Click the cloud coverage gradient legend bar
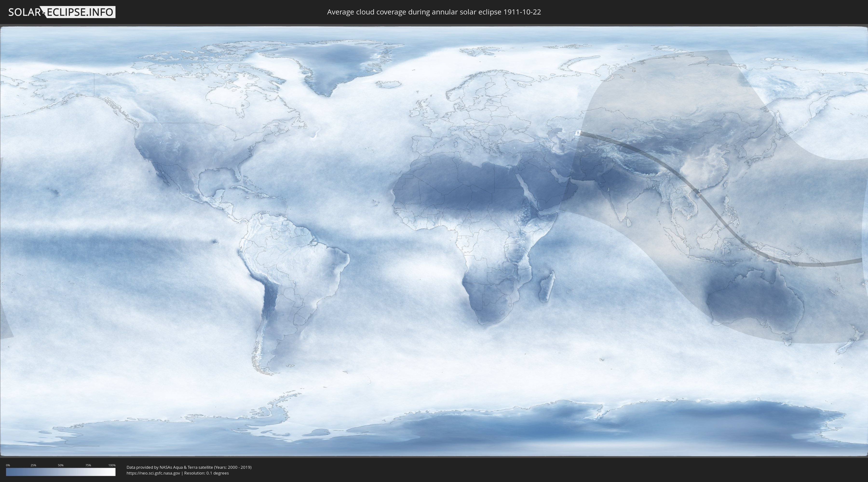868x482 pixels. 61,472
